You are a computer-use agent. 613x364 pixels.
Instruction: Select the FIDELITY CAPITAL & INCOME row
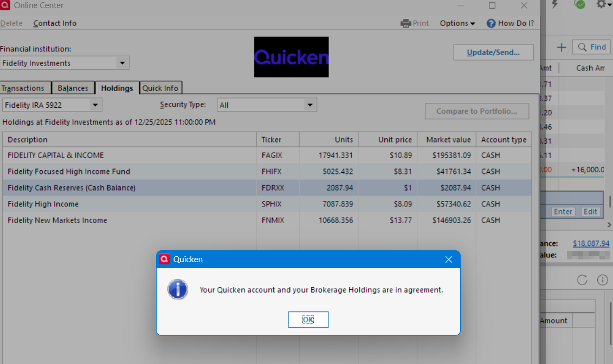coord(267,155)
